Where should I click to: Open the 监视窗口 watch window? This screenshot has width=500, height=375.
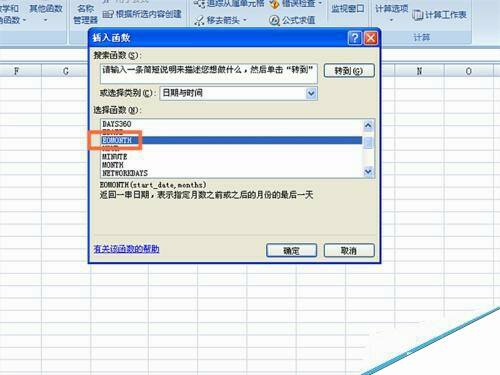347,9
